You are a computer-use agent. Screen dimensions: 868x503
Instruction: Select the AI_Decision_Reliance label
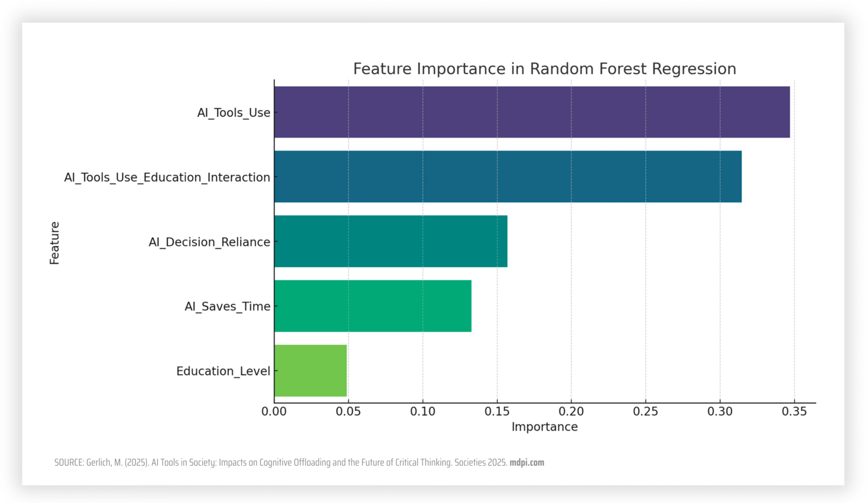click(x=210, y=242)
